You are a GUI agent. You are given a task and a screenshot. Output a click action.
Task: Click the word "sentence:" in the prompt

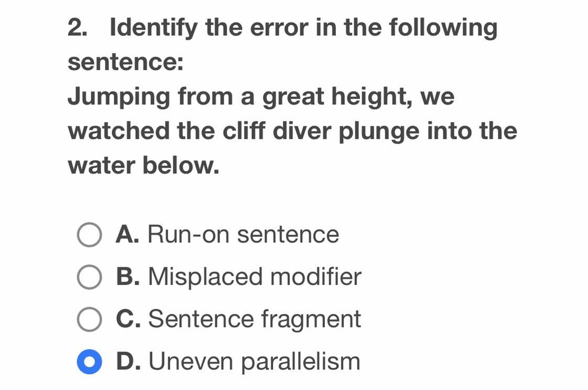pos(126,62)
